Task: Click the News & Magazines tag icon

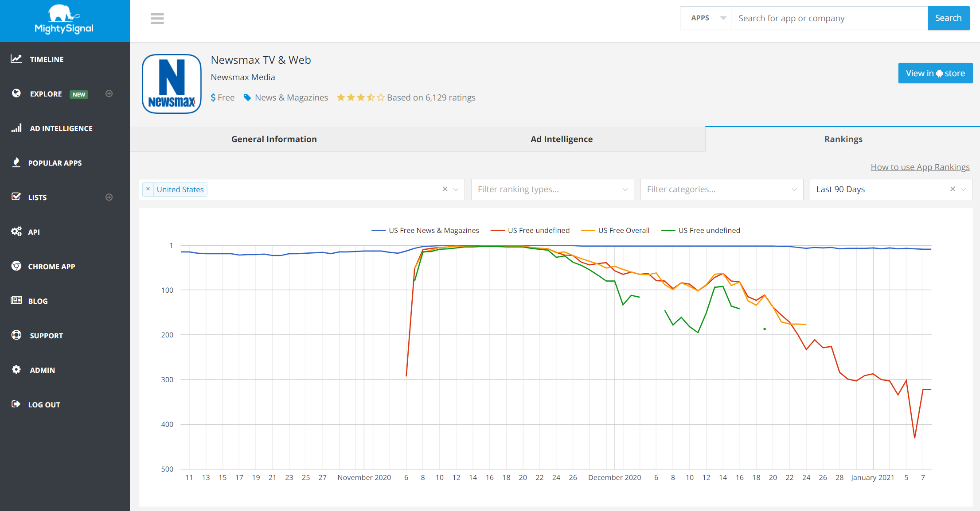Action: (247, 97)
